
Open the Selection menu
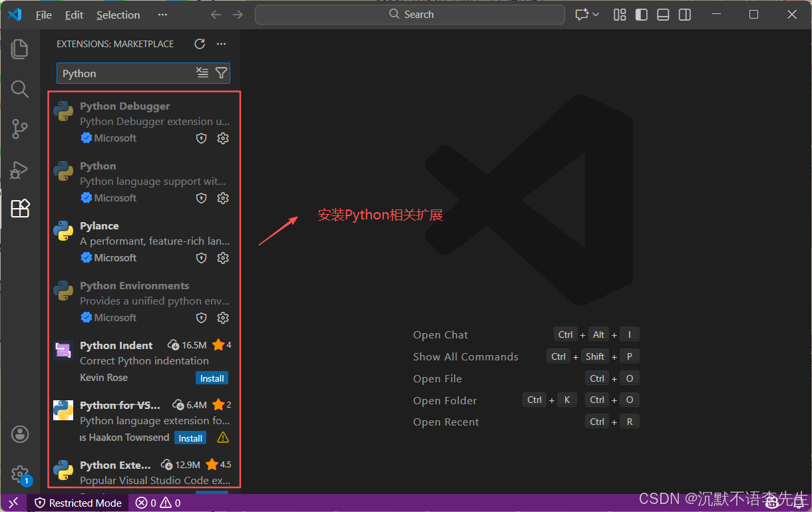pyautogui.click(x=118, y=15)
